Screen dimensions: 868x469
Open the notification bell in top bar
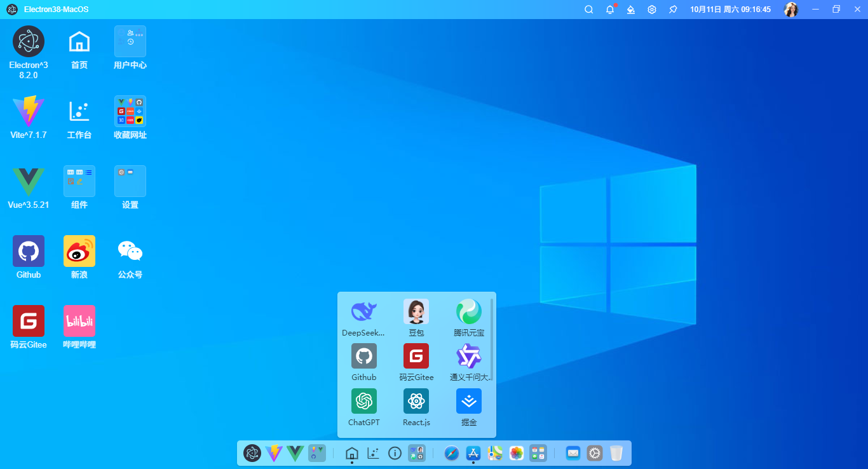609,10
